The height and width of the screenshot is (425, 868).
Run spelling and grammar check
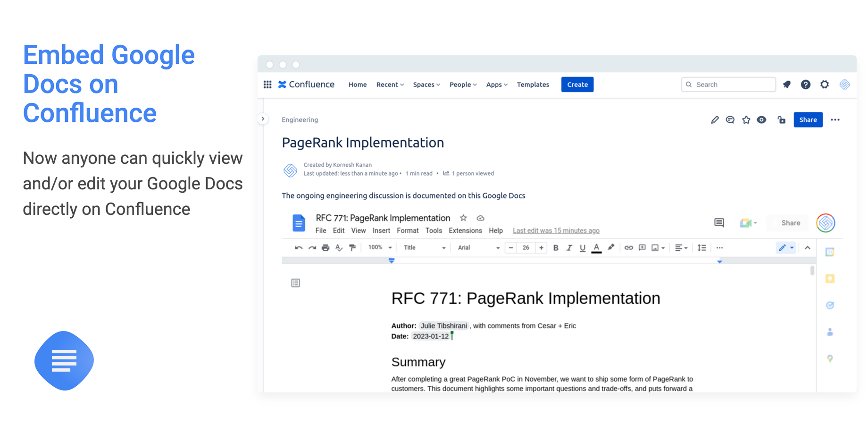pos(339,248)
